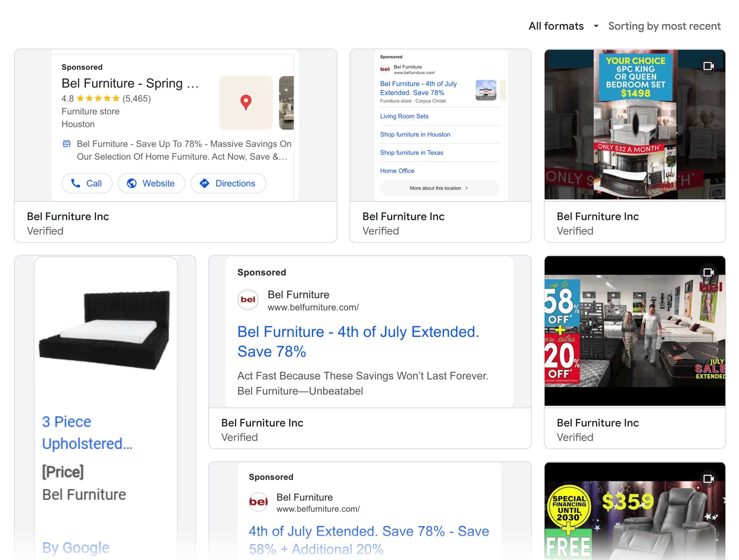Open the Living Room Sets sitelink

[x=404, y=116]
